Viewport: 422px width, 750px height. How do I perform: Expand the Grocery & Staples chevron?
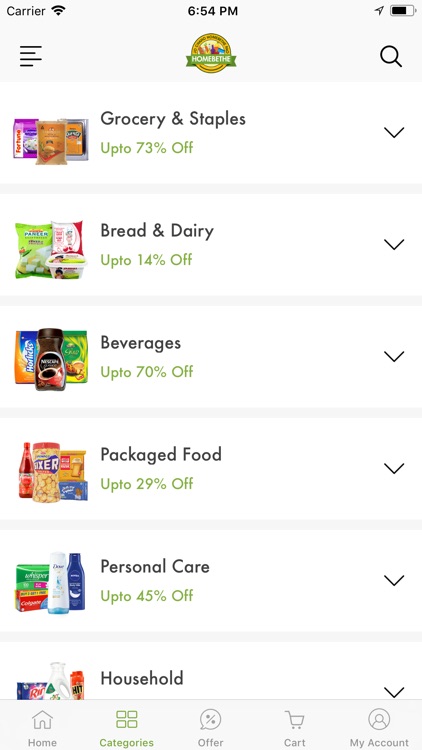click(x=394, y=132)
